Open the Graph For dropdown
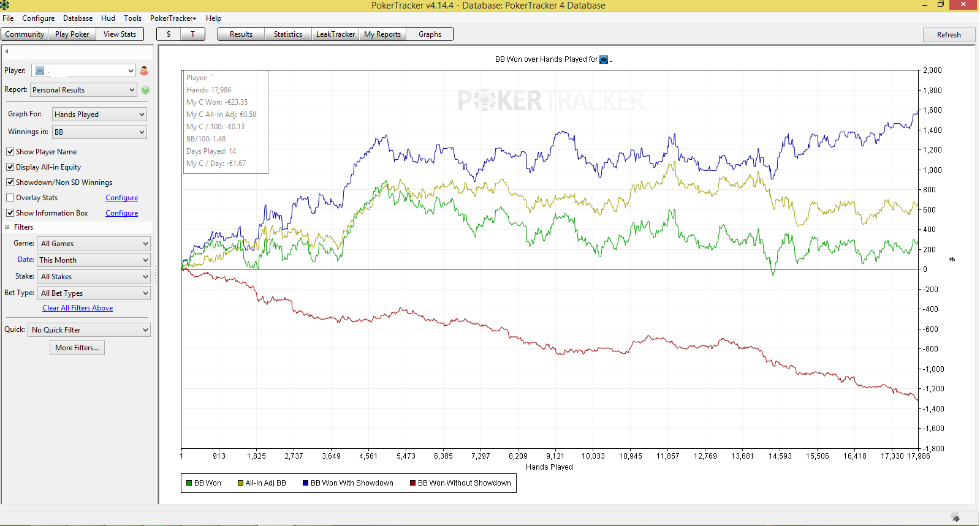This screenshot has width=980, height=526. [99, 114]
